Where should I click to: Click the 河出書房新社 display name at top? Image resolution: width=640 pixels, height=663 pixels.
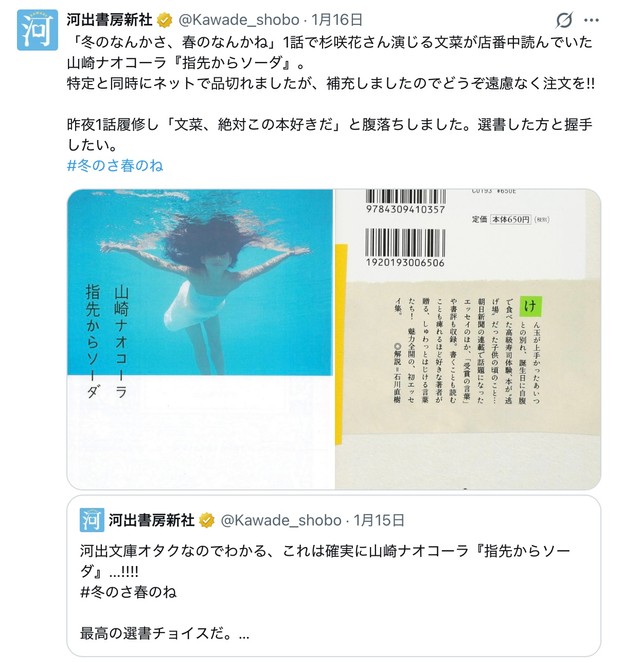point(109,20)
